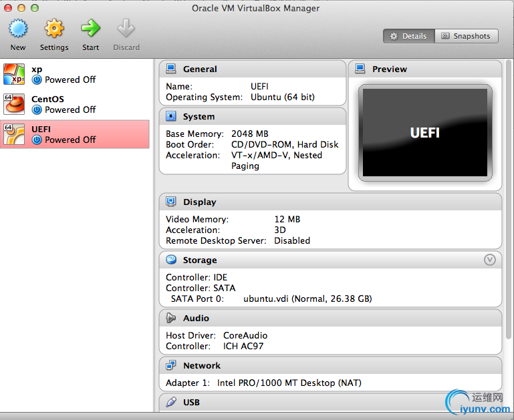Viewport: 514px width, 420px height.
Task: Click UEFI Powered Off status icon
Action: click(37, 140)
